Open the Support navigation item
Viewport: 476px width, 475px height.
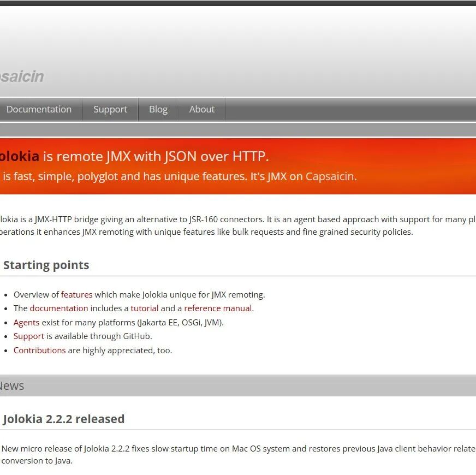point(110,109)
